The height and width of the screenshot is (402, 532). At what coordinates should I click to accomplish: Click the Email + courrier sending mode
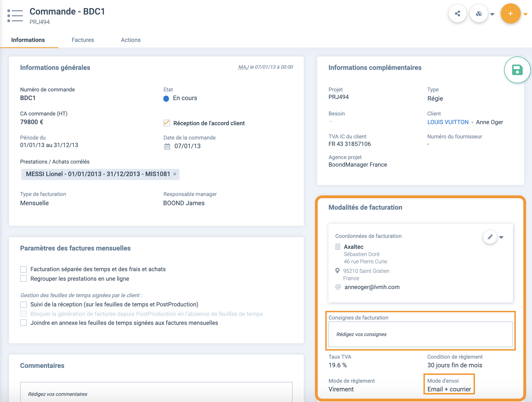pos(449,389)
